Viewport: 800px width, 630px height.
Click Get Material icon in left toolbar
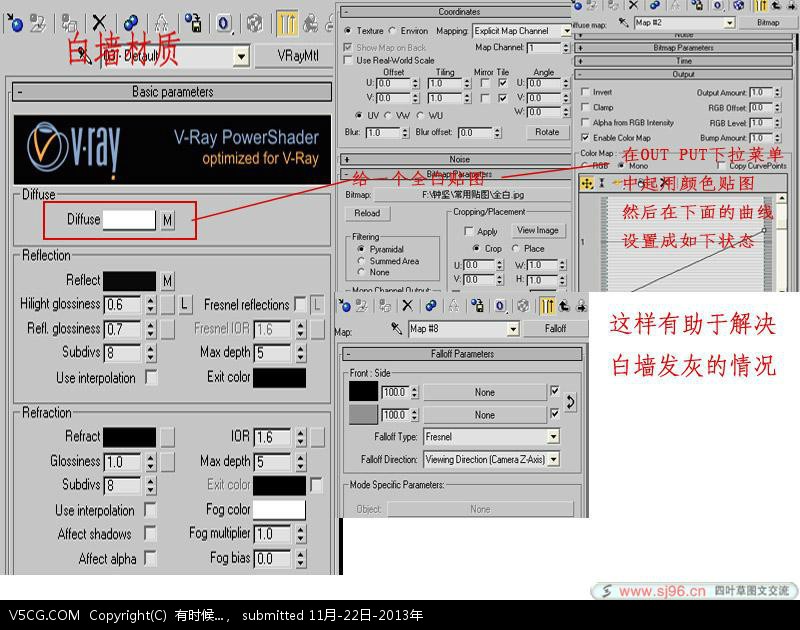13,21
